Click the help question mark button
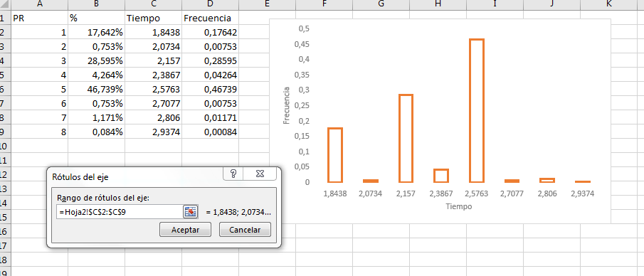Screen dimensions: 644x276 pyautogui.click(x=233, y=174)
